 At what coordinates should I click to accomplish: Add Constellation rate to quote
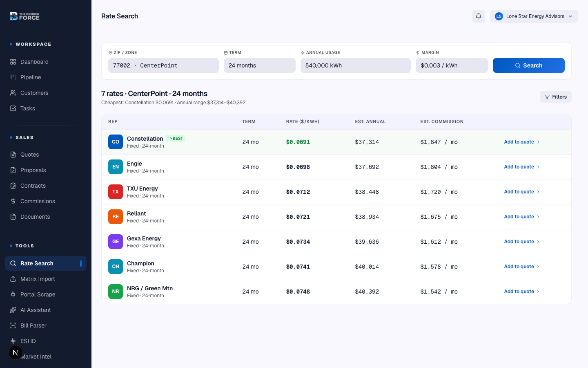pyautogui.click(x=522, y=142)
